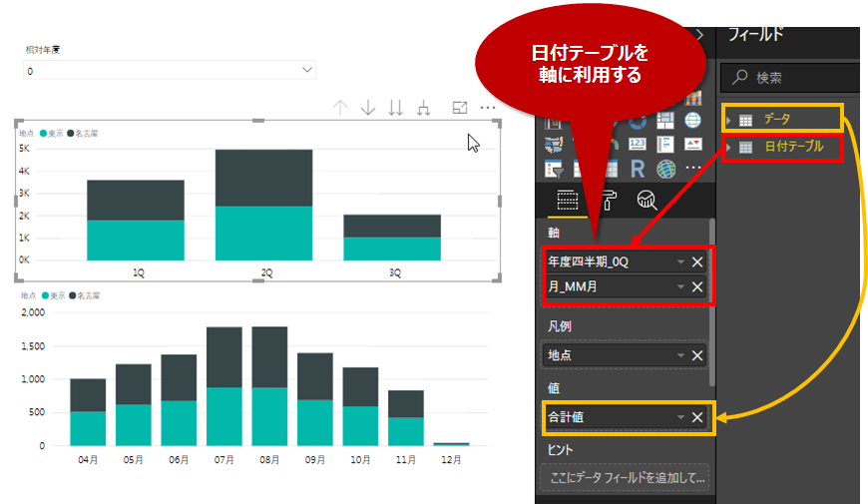Switch to the Format paint roller tab
The image size is (868, 504).
click(x=609, y=200)
